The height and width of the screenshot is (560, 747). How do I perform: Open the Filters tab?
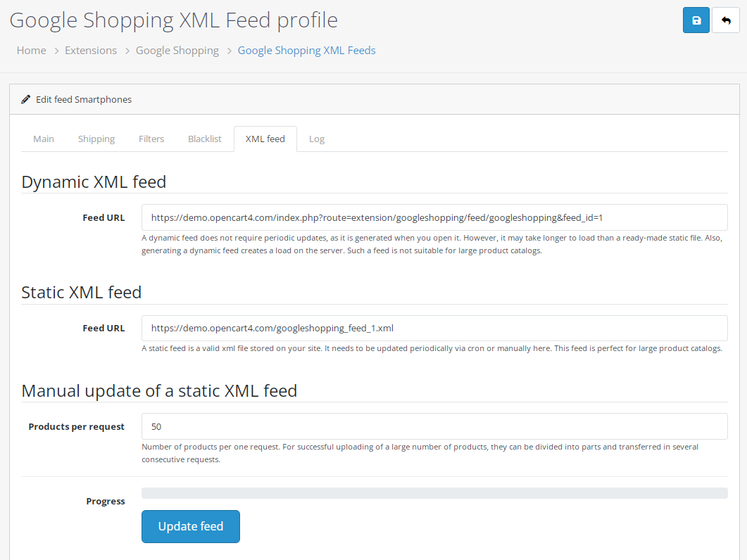click(151, 139)
